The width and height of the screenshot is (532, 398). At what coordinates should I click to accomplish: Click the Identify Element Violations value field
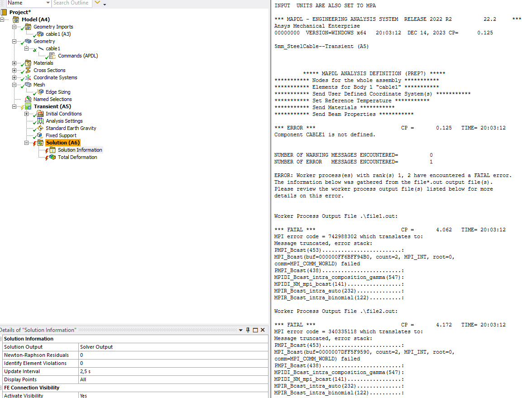tap(173, 363)
